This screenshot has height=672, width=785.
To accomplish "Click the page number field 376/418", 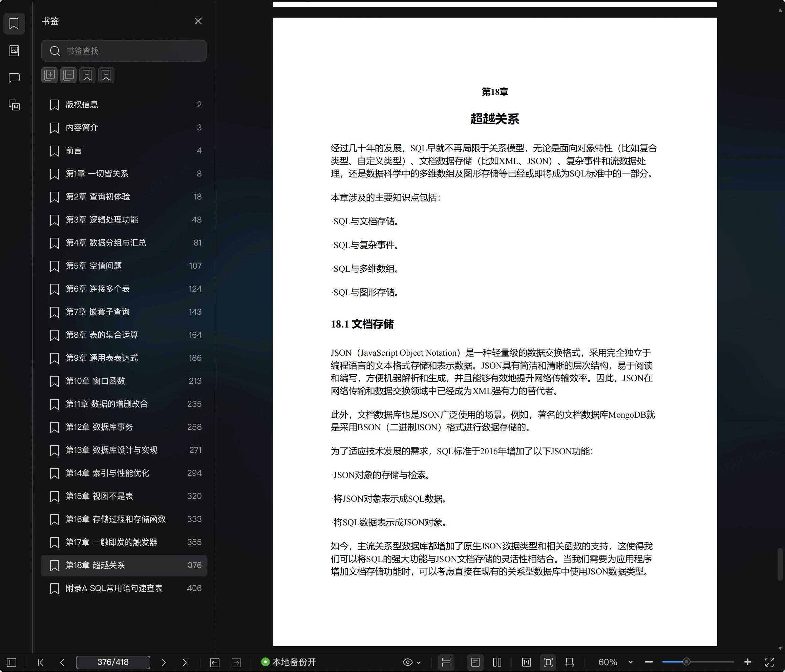I will pyautogui.click(x=113, y=663).
